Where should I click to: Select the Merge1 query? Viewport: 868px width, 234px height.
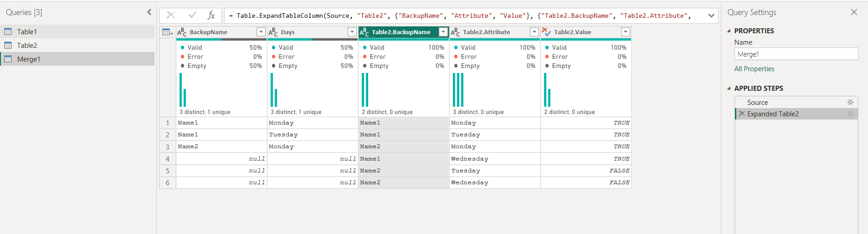77,59
